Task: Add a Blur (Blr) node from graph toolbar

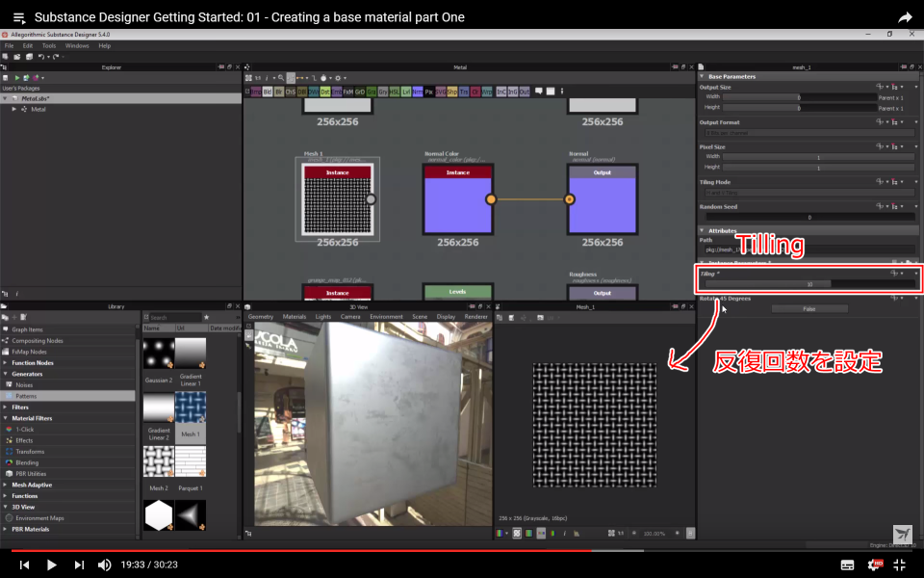Action: (279, 92)
